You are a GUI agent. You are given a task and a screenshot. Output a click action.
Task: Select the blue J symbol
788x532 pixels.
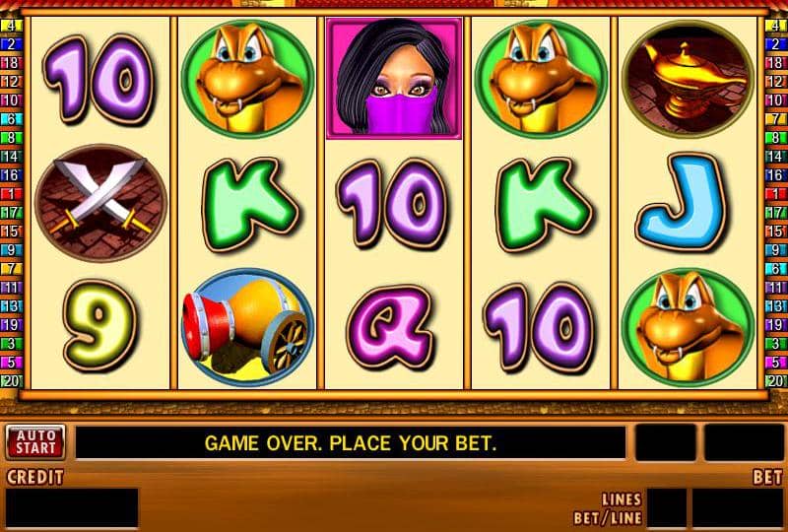[682, 203]
